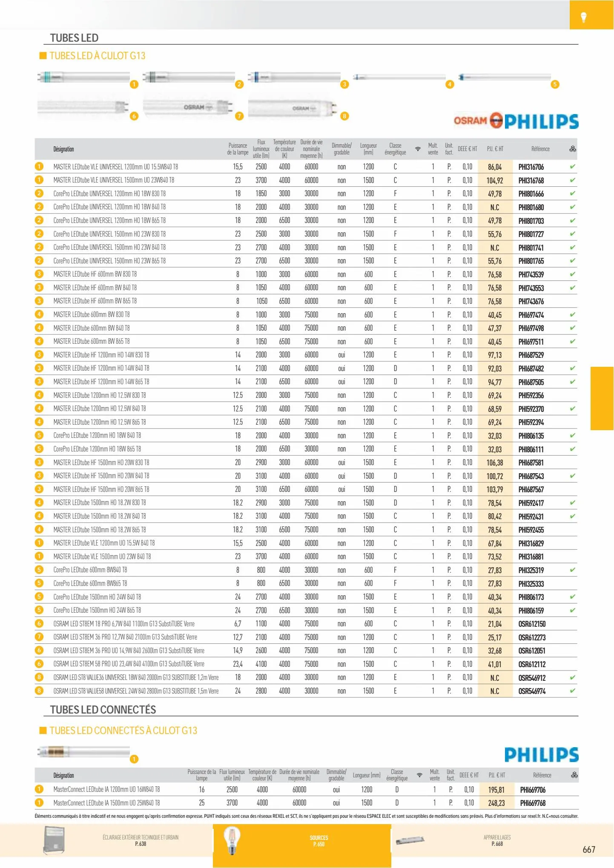Click the OSRAM logo
This screenshot has height=868, width=614.
(x=478, y=120)
